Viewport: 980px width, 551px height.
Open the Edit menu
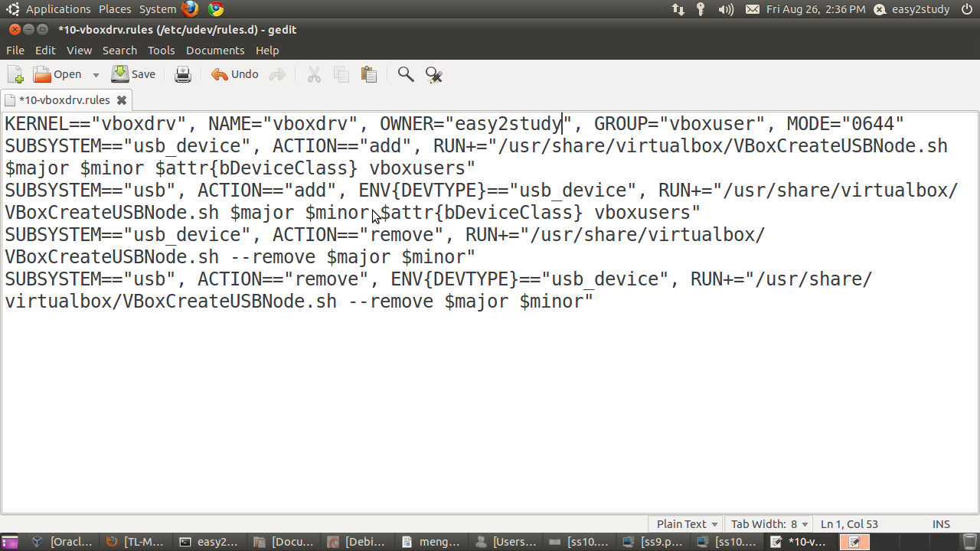pos(45,51)
